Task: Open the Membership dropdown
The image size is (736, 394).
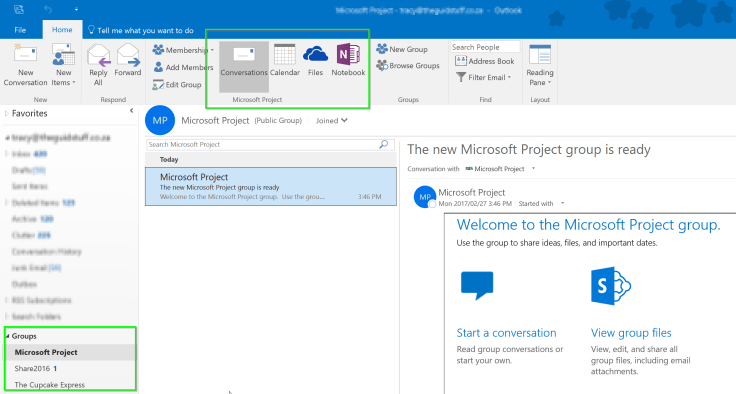Action: pyautogui.click(x=183, y=50)
